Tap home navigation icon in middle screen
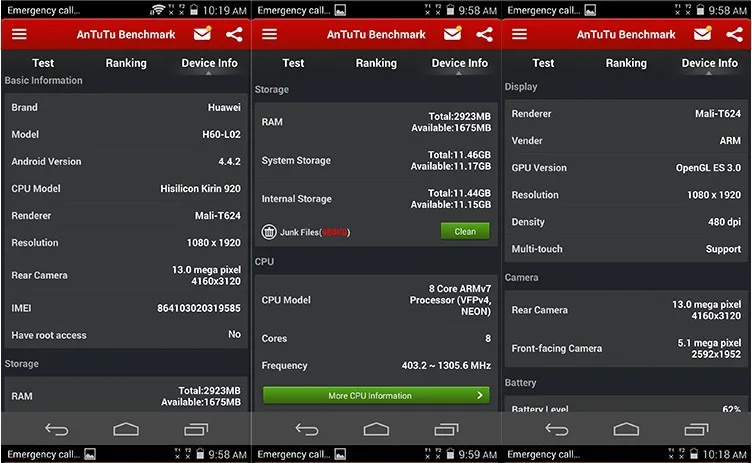This screenshot has width=752, height=463. tap(376, 429)
